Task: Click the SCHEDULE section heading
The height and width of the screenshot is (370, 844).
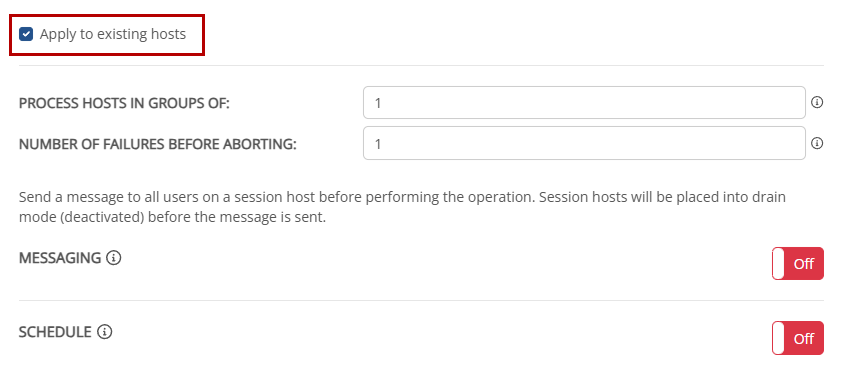Action: [55, 332]
